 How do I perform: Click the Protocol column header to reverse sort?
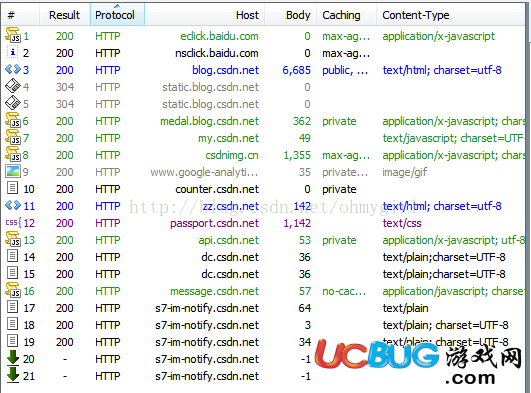117,15
